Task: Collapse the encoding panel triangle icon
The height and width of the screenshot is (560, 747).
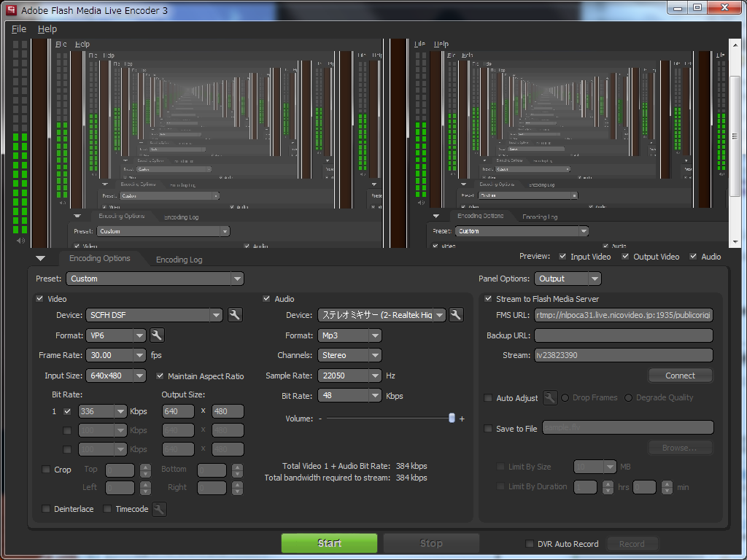Action: [x=41, y=258]
